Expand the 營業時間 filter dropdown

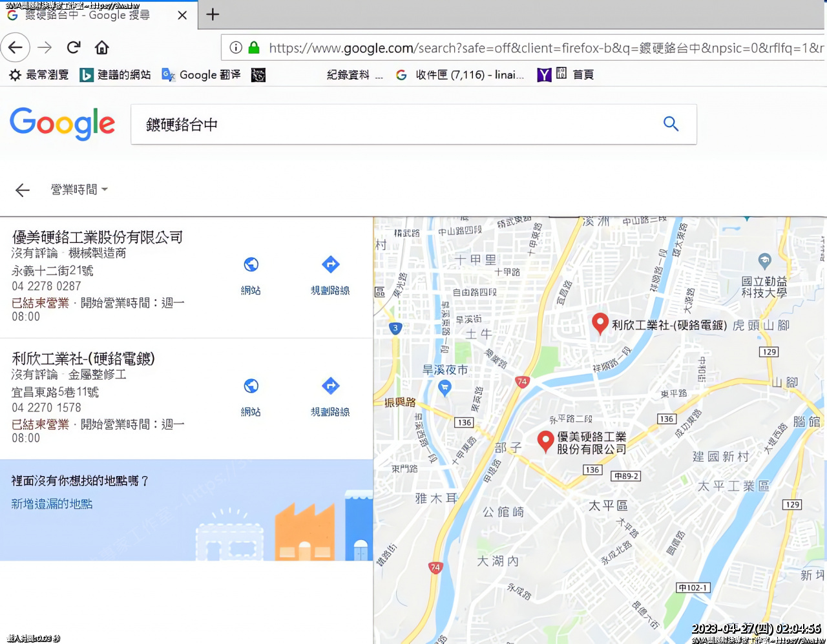tap(79, 190)
